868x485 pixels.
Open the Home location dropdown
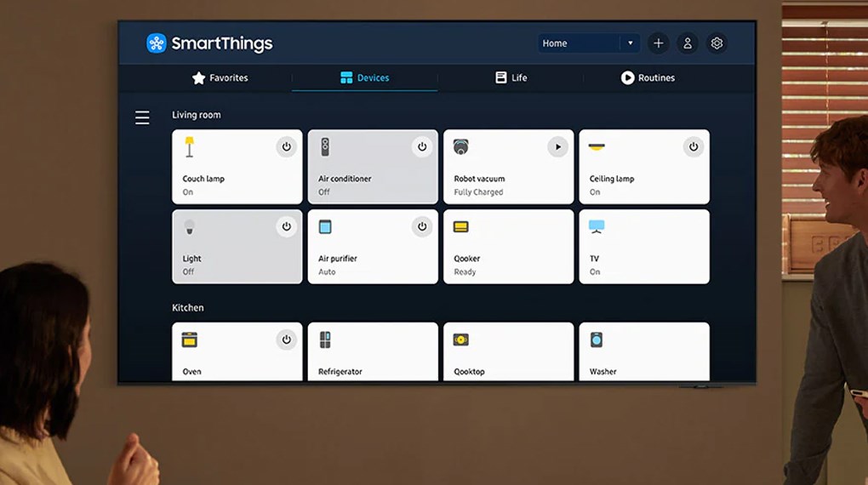click(x=579, y=43)
